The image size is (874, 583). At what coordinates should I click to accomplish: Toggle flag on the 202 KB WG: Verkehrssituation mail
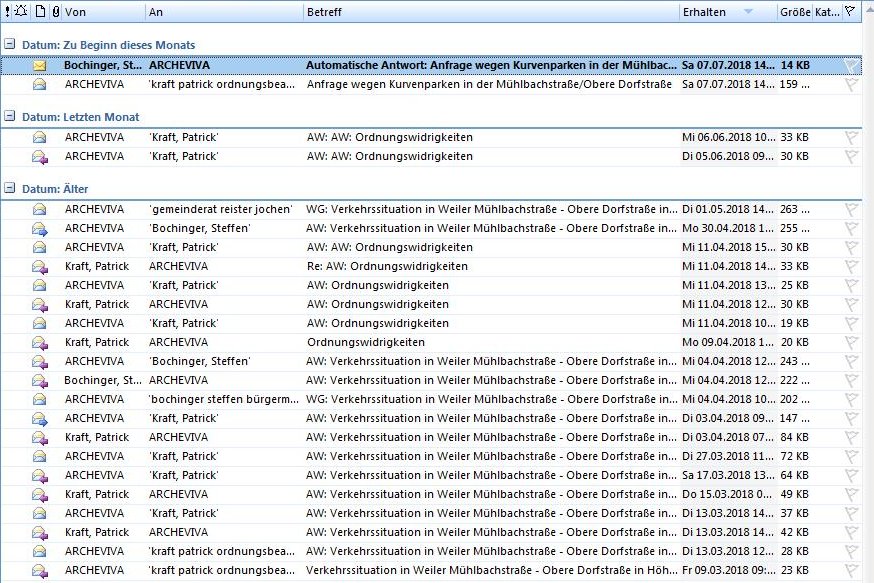[851, 400]
